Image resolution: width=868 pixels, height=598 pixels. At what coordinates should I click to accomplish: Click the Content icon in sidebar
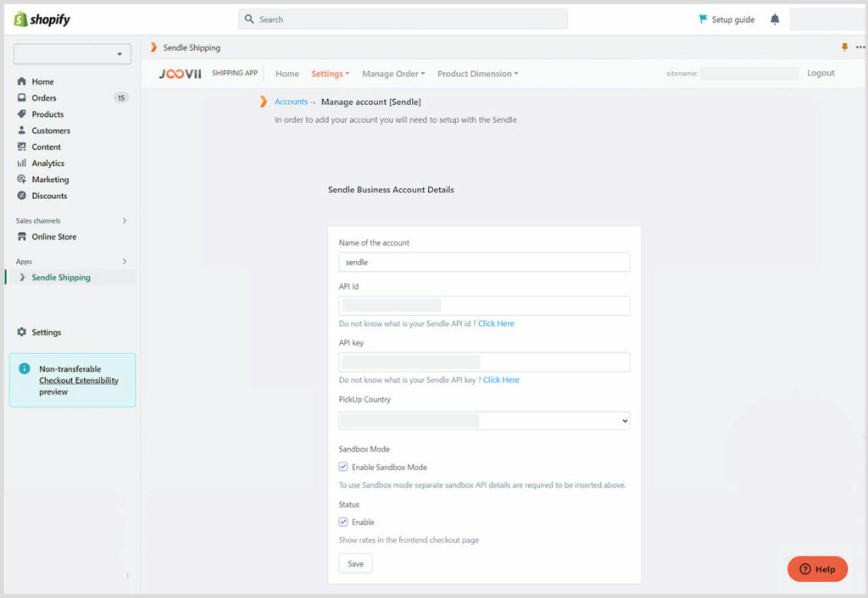pyautogui.click(x=21, y=147)
